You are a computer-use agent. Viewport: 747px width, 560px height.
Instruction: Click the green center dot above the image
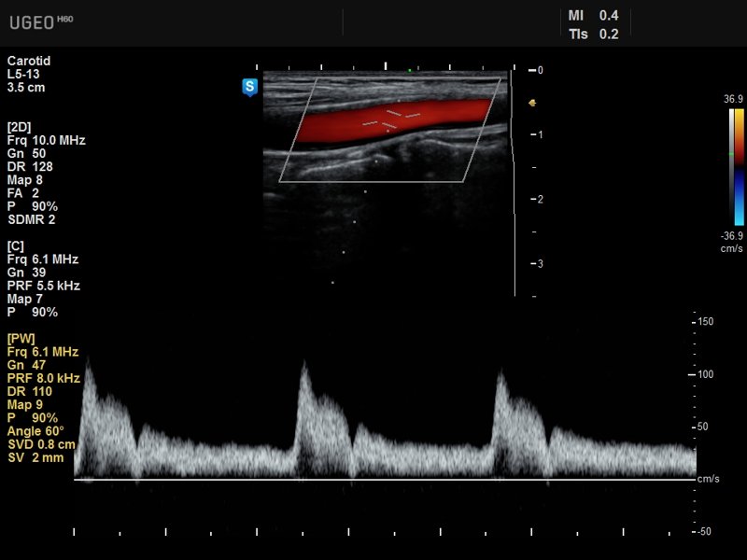409,70
